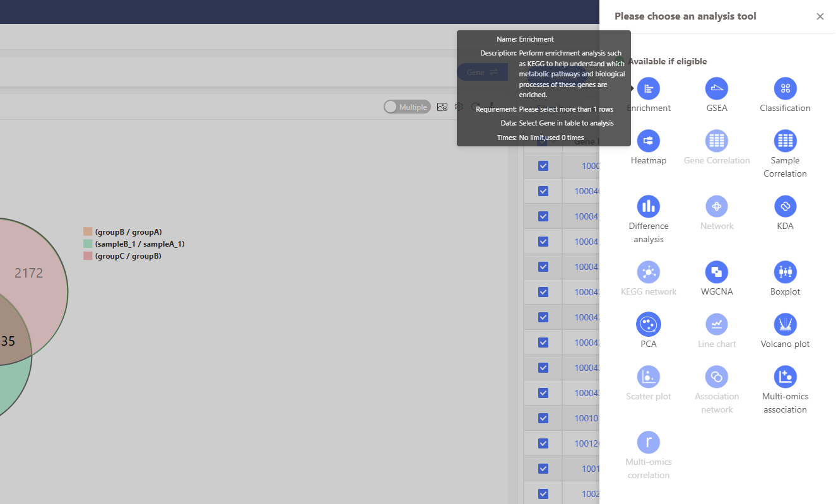The width and height of the screenshot is (836, 504).
Task: Select the Enrichment analysis tool
Action: tap(648, 88)
